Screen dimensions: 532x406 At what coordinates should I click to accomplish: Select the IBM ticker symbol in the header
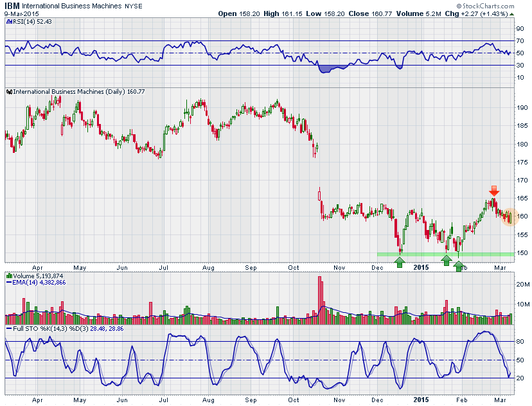[x=12, y=6]
